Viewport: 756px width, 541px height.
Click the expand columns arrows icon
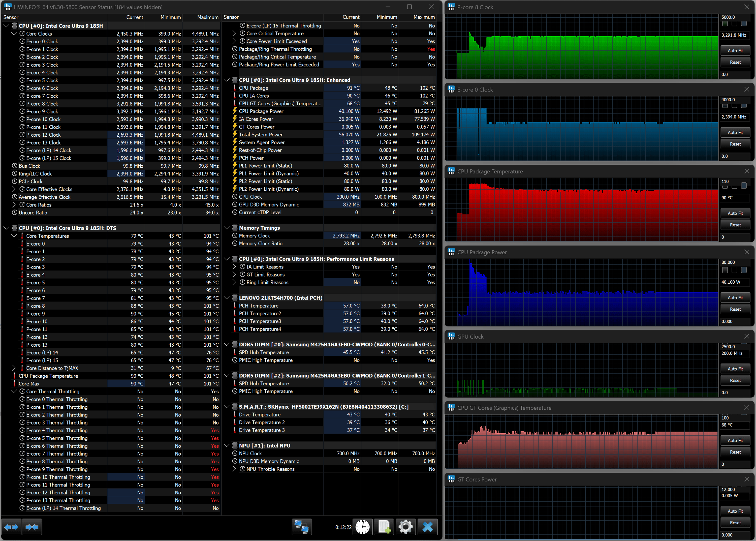(x=11, y=527)
